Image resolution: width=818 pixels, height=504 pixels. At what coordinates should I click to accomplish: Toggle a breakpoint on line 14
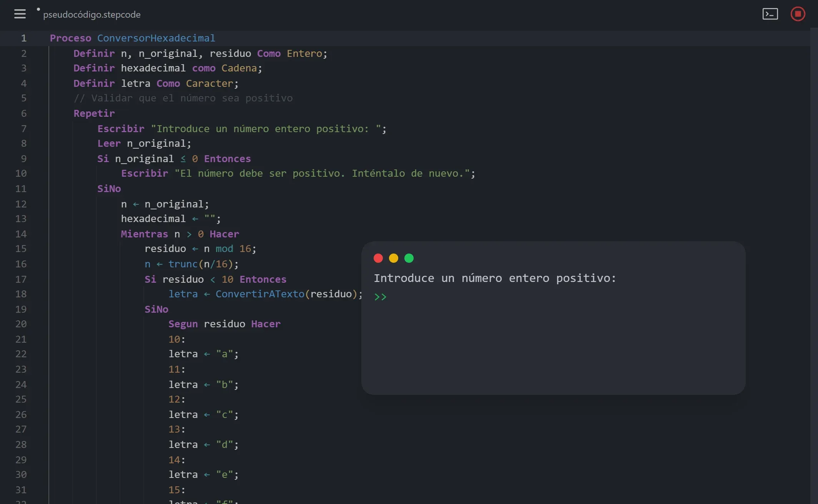coord(22,234)
